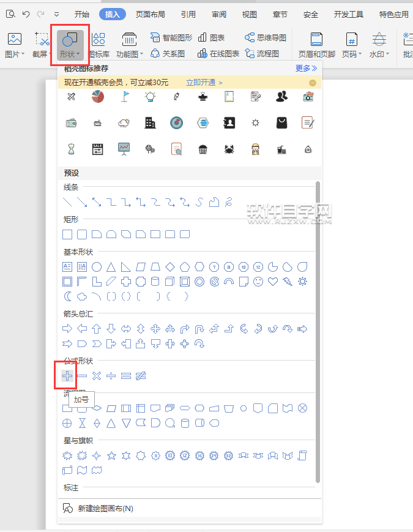413x532 pixels.
Task: Open quick access toolbar customize arrow
Action: (x=57, y=14)
